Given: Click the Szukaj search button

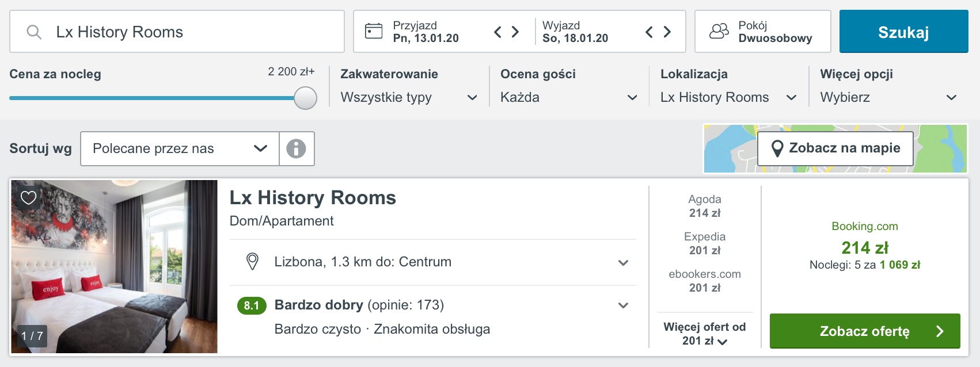Looking at the screenshot, I should click(903, 32).
